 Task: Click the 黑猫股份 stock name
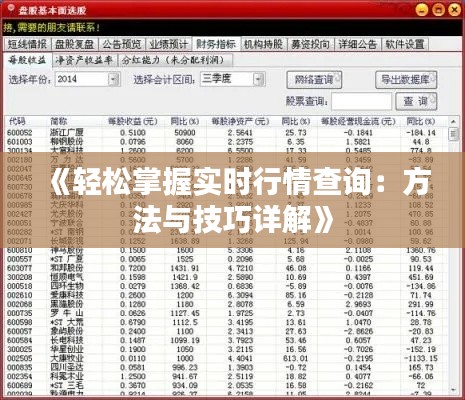point(67,304)
